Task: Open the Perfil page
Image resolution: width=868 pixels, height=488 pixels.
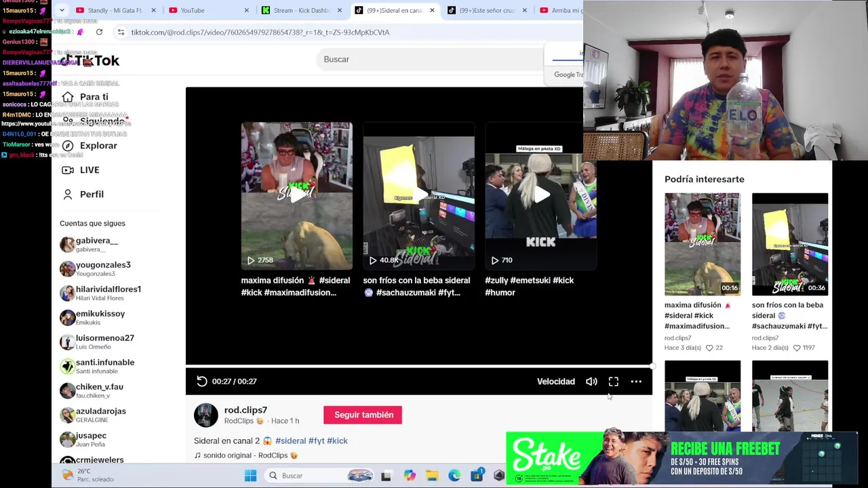Action: (83, 195)
